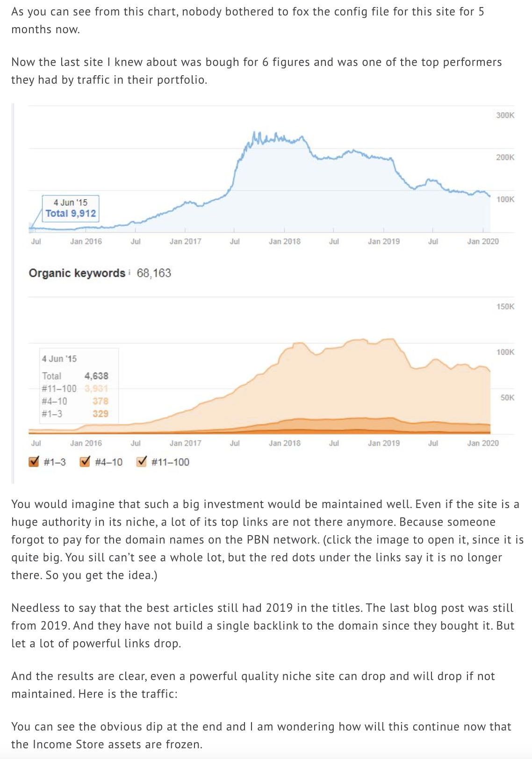Toggle the #1–3 positions checkbox
The height and width of the screenshot is (759, 532).
coord(34,462)
